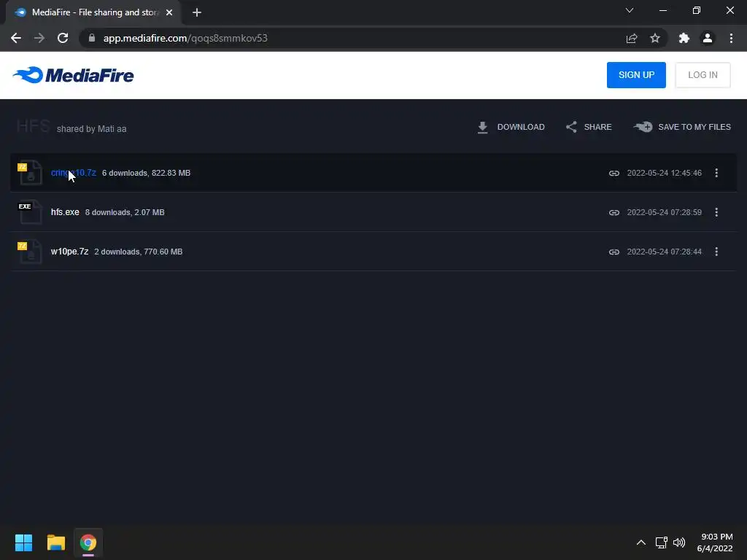Click the SIGN UP button

[x=636, y=75]
